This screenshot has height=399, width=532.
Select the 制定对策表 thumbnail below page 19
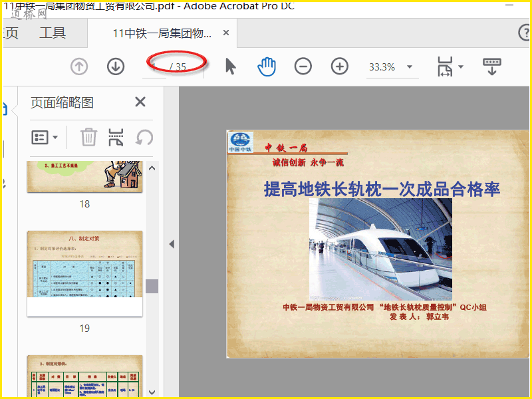pyautogui.click(x=84, y=376)
